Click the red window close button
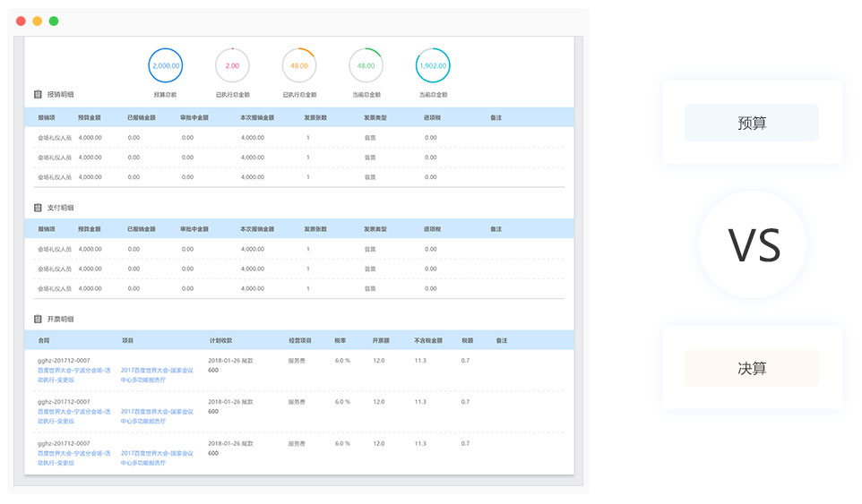The image size is (862, 504). pyautogui.click(x=21, y=21)
